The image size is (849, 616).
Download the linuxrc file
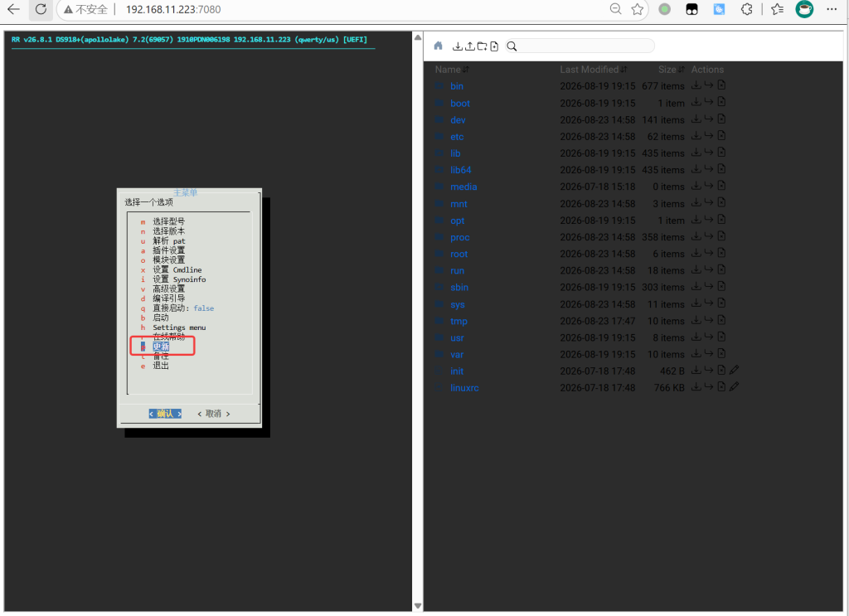[696, 387]
